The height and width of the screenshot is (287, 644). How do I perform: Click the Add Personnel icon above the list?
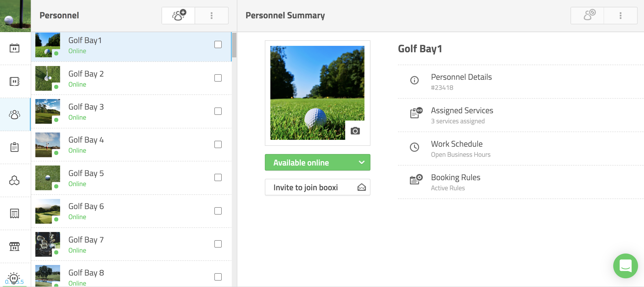178,16
